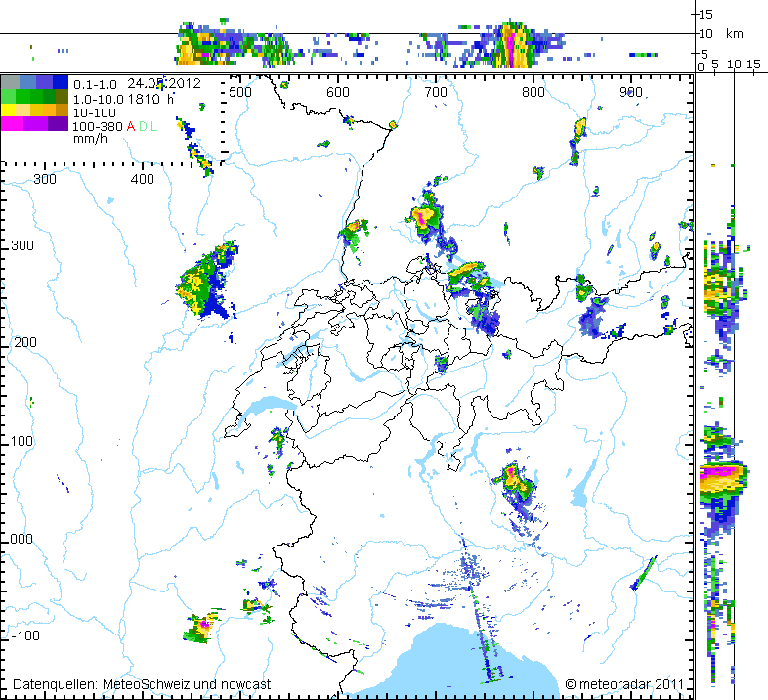Click the green letter D in the legend
Viewport: 768px width, 700px height.
click(x=143, y=126)
